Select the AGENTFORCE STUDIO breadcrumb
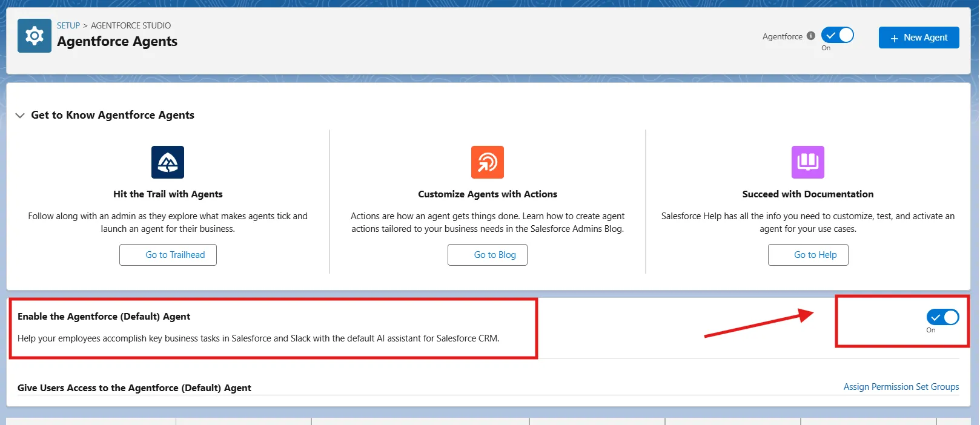Screen dimensions: 980x425 (x=131, y=25)
